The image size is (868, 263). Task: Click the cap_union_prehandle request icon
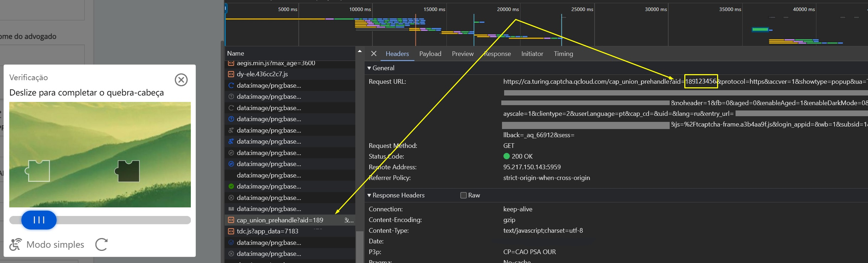pyautogui.click(x=231, y=220)
